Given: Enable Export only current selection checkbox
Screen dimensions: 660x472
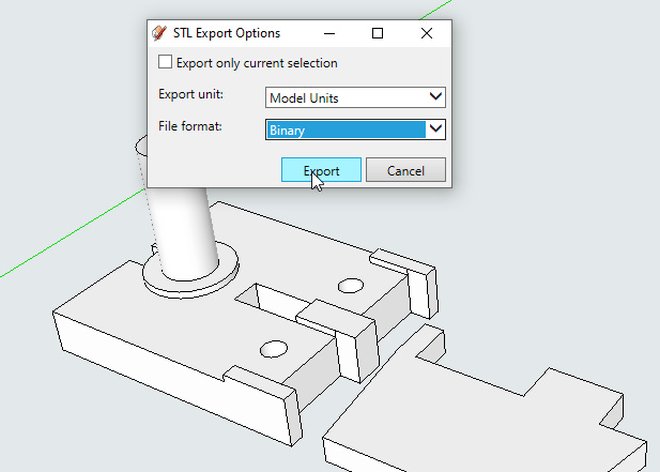Looking at the screenshot, I should (x=165, y=63).
